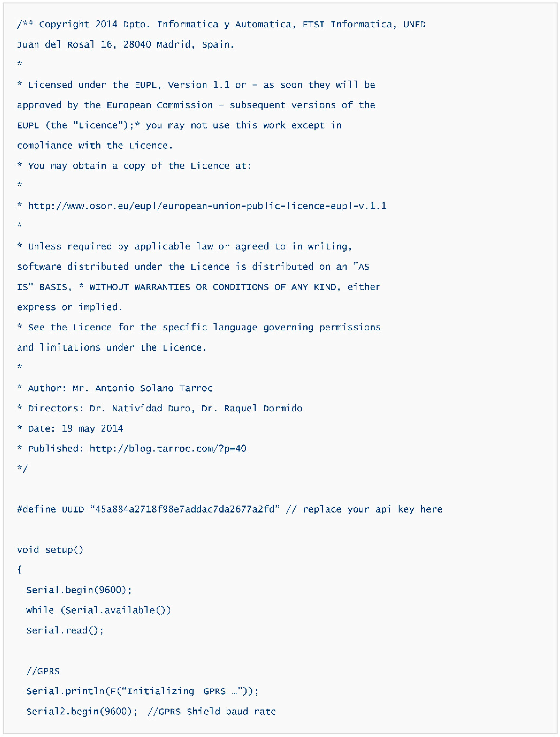Place cursor in the UUID string value

185,509
